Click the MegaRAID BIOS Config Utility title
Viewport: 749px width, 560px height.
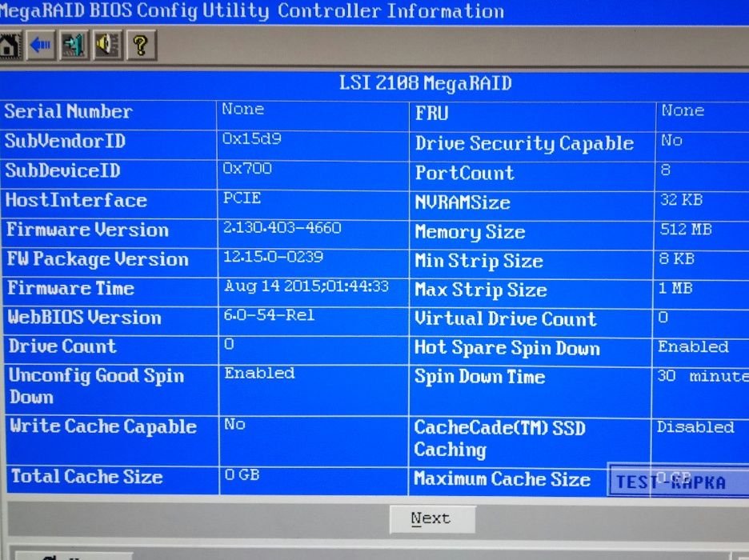pos(134,10)
